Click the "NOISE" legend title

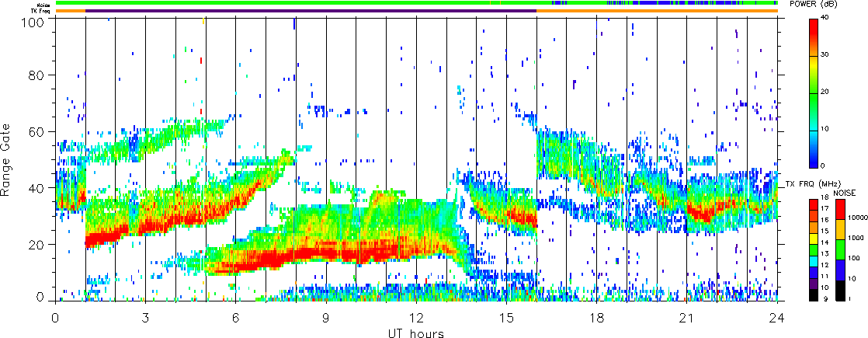[x=844, y=193]
